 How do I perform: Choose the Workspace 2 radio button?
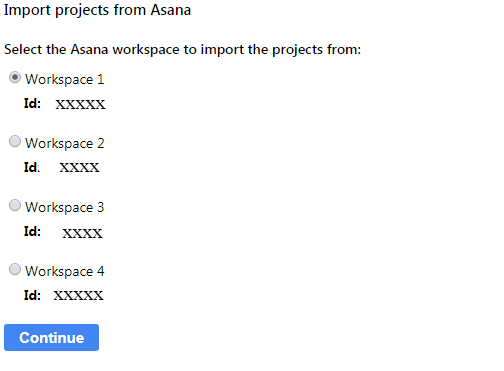(15, 141)
